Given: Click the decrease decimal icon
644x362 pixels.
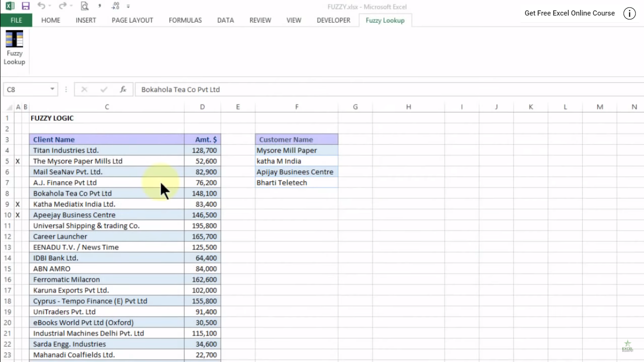Looking at the screenshot, I should [x=115, y=6].
